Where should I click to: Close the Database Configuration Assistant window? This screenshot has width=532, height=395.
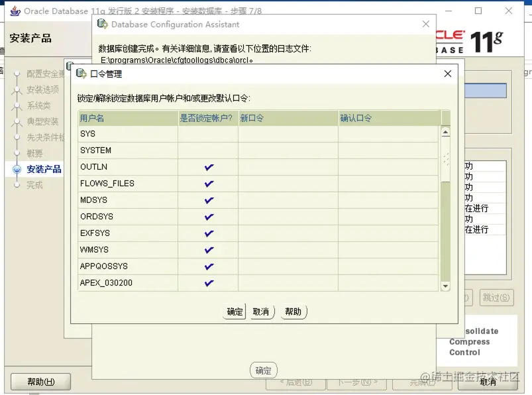point(426,24)
